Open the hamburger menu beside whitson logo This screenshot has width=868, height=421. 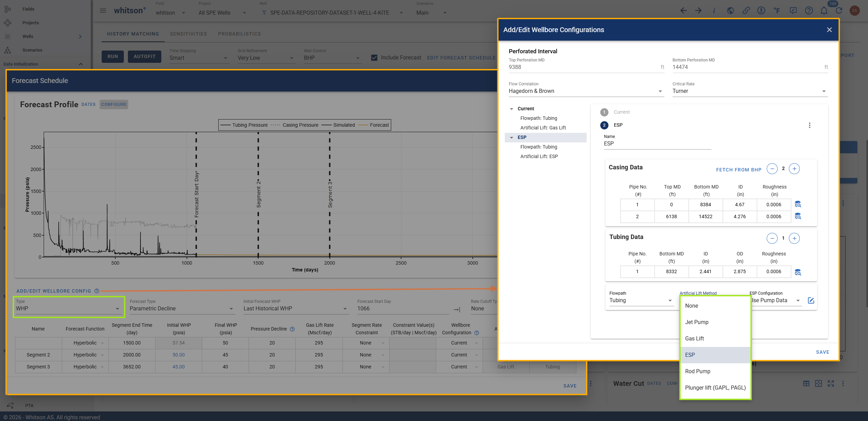coord(103,11)
